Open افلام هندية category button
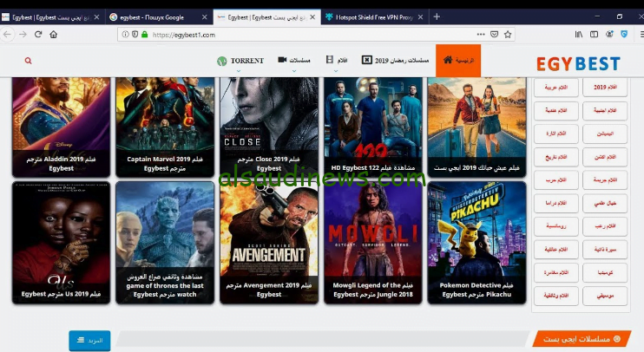The image size is (644, 352). click(556, 110)
